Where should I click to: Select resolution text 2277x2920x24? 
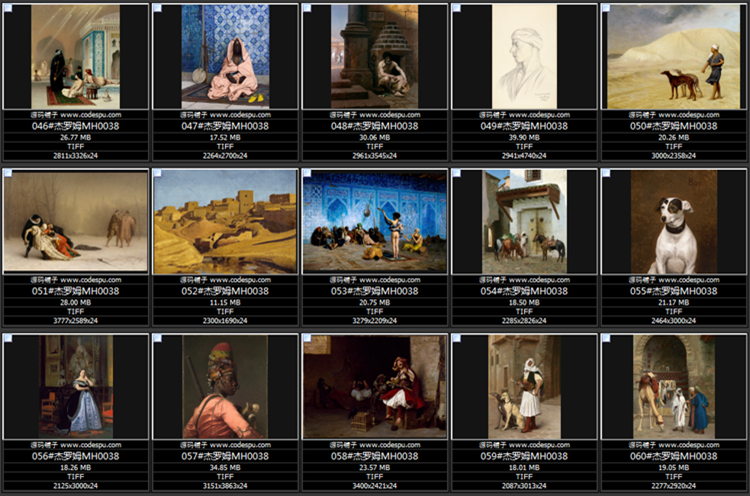click(673, 485)
